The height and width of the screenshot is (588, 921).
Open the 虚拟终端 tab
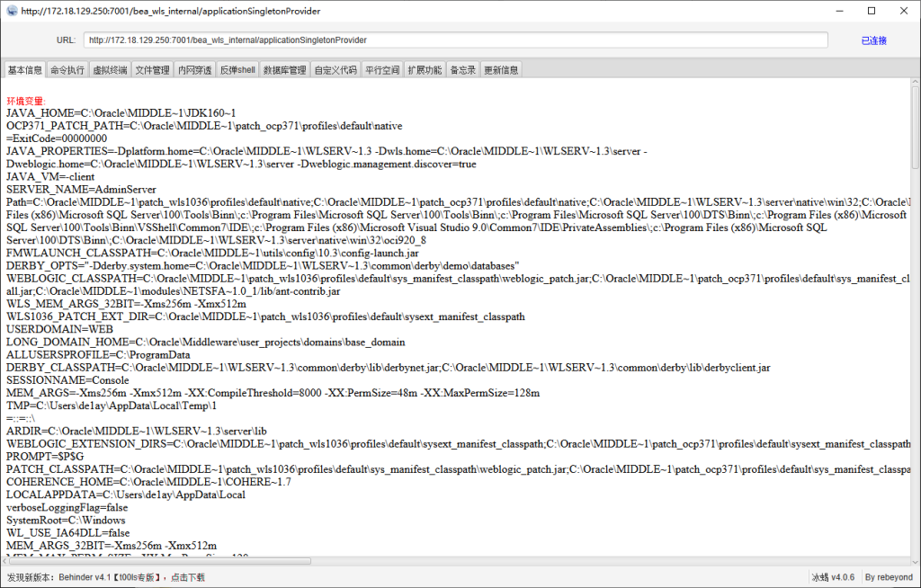click(x=110, y=70)
